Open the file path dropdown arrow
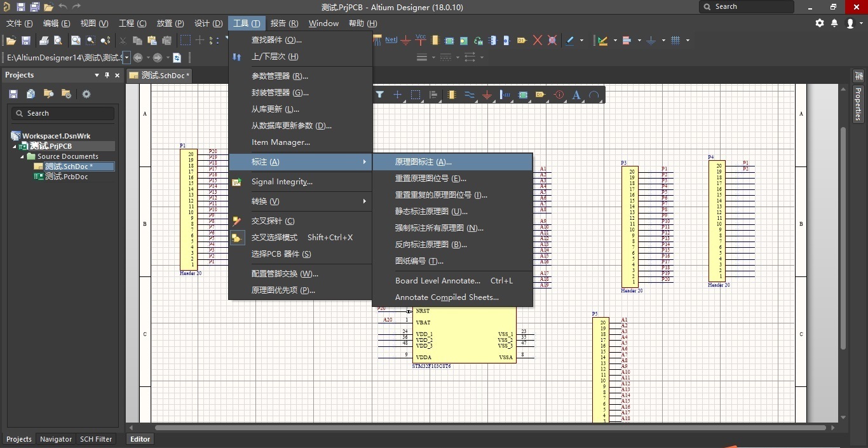Image resolution: width=868 pixels, height=448 pixels. [126, 58]
